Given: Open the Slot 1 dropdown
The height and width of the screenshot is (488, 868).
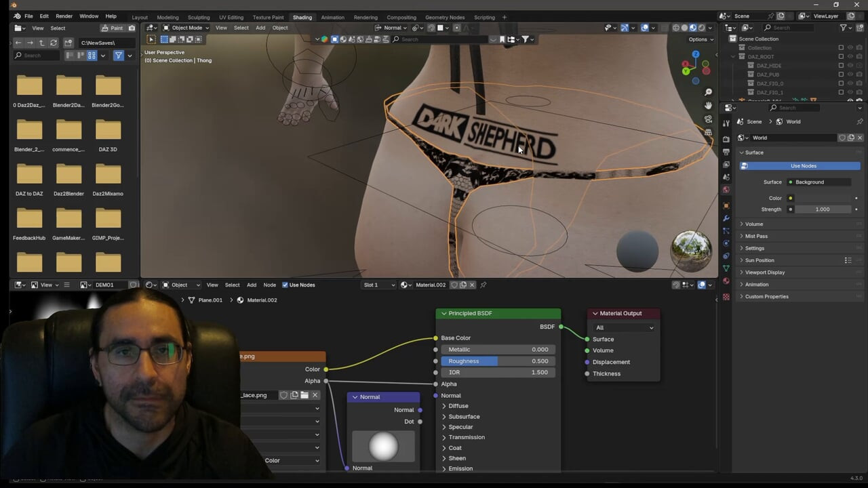Looking at the screenshot, I should [x=379, y=285].
